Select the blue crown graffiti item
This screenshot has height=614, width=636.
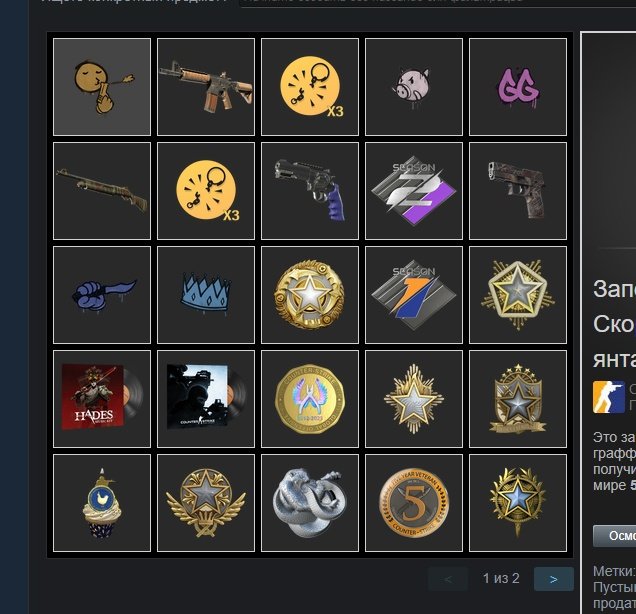tap(206, 295)
